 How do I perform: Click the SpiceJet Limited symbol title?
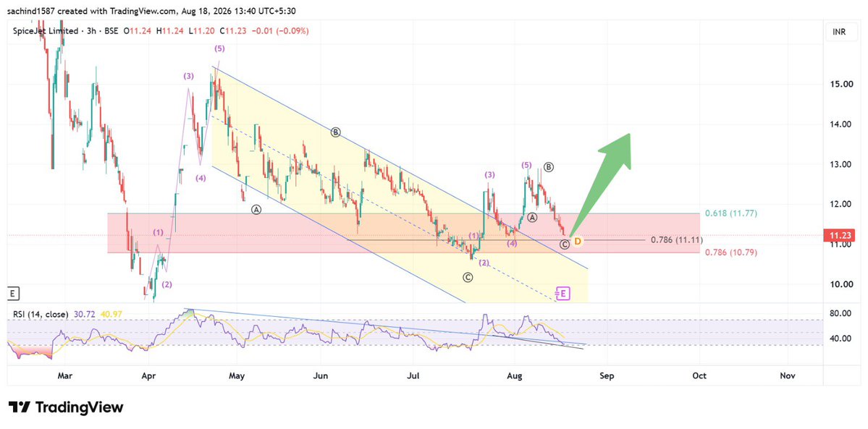pos(46,31)
